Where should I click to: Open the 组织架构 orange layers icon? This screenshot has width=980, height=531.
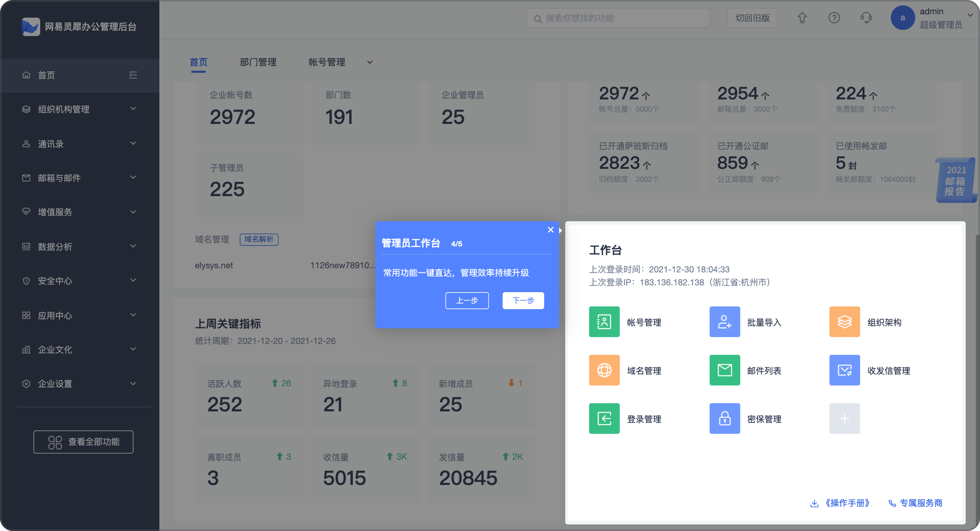pyautogui.click(x=844, y=322)
